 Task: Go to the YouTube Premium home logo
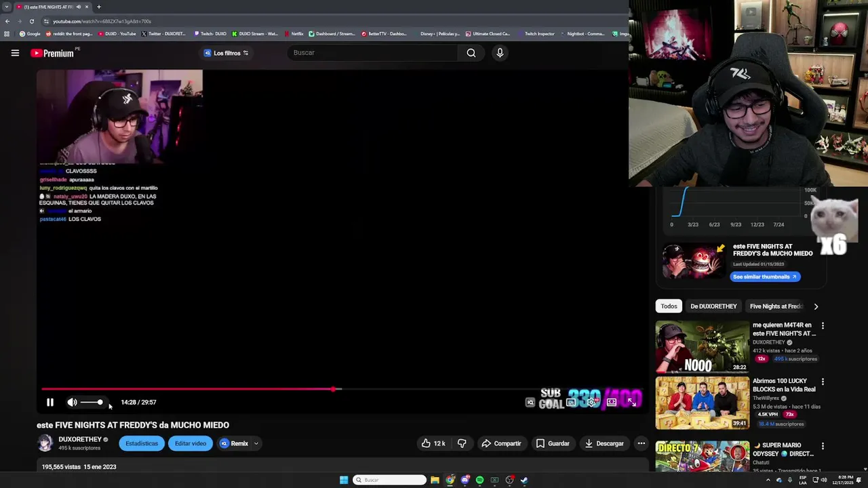52,53
